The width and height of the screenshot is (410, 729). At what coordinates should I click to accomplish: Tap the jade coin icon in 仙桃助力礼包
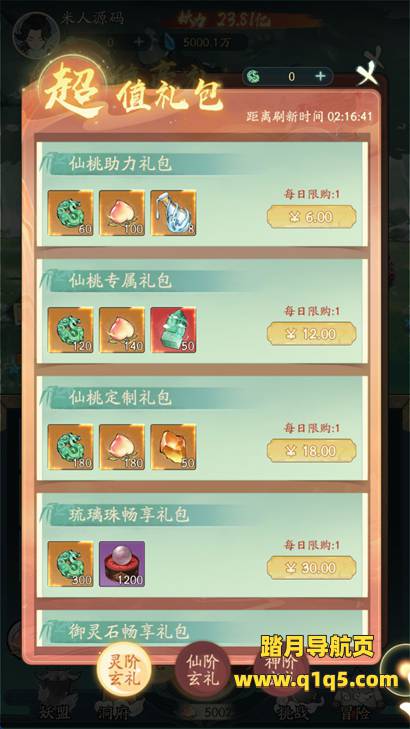click(70, 213)
